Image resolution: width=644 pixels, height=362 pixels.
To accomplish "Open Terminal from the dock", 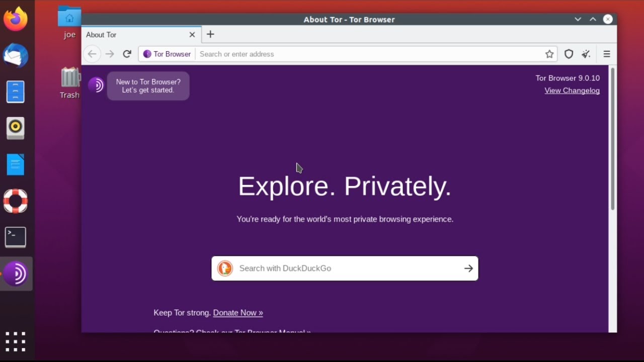I will point(16,237).
